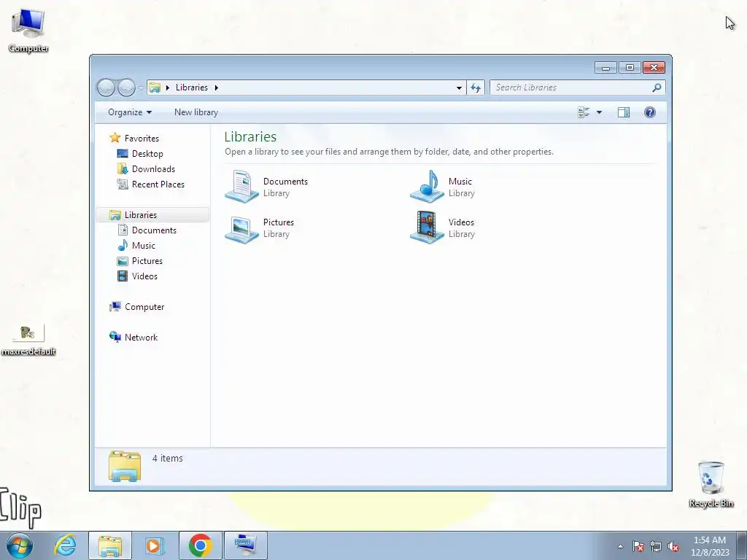Viewport: 747px width, 560px height.
Task: Click the Change your view icon
Action: point(584,112)
